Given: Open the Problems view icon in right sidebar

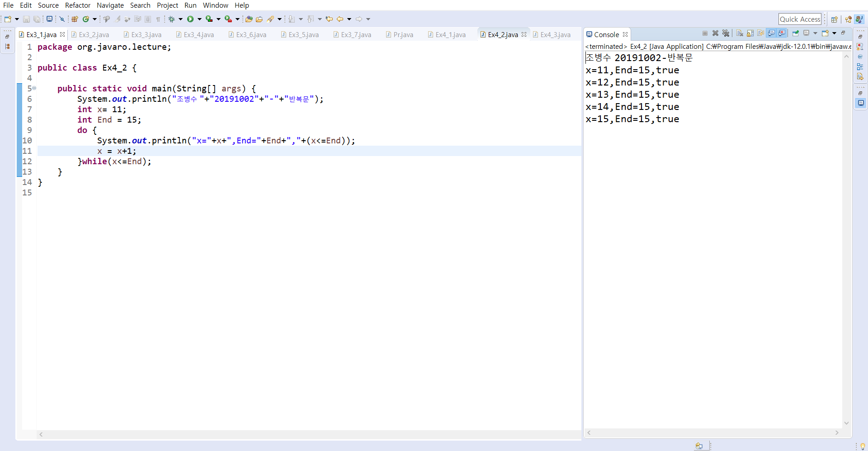Looking at the screenshot, I should (860, 47).
